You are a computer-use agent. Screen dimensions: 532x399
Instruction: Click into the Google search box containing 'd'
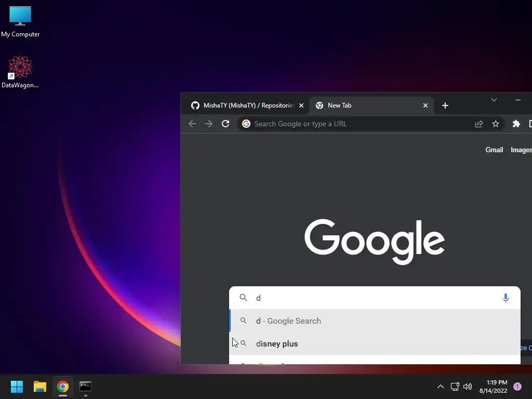(x=375, y=298)
